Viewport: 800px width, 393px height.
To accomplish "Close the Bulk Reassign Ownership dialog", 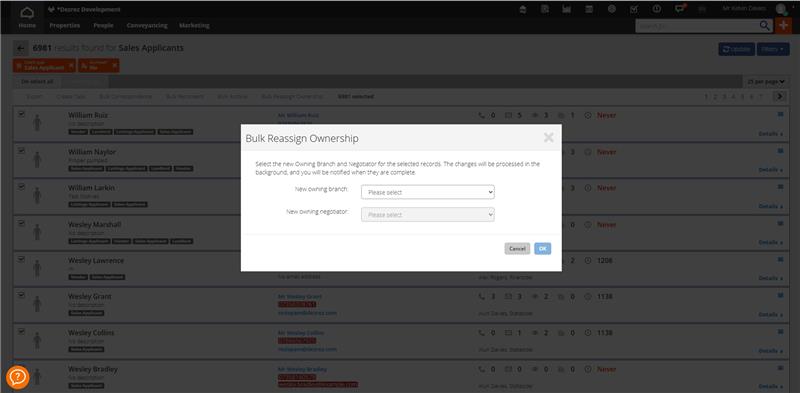I will coord(548,137).
